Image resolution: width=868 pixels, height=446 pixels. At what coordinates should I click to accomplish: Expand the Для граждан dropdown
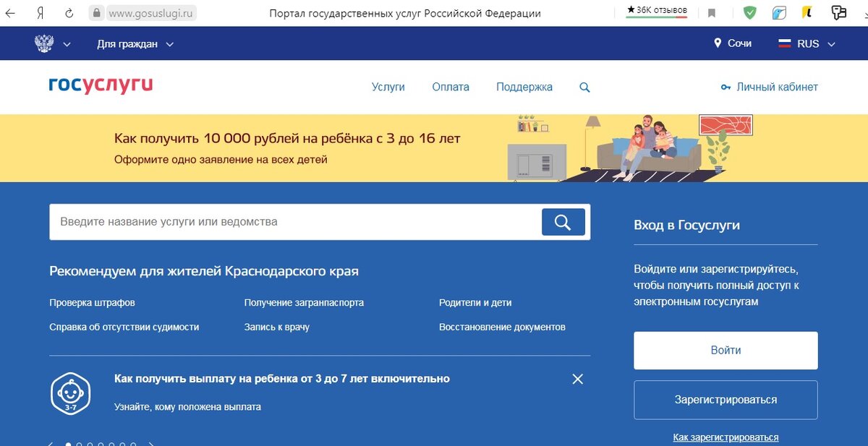(x=129, y=43)
